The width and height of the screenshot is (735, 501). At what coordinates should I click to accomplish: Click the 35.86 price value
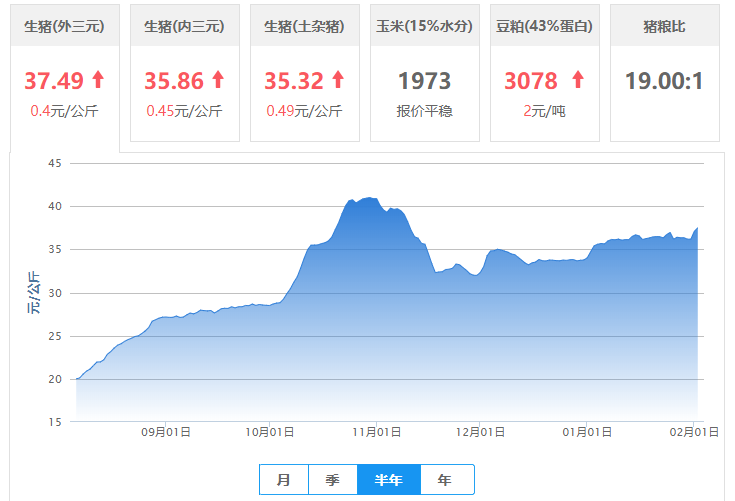(174, 81)
